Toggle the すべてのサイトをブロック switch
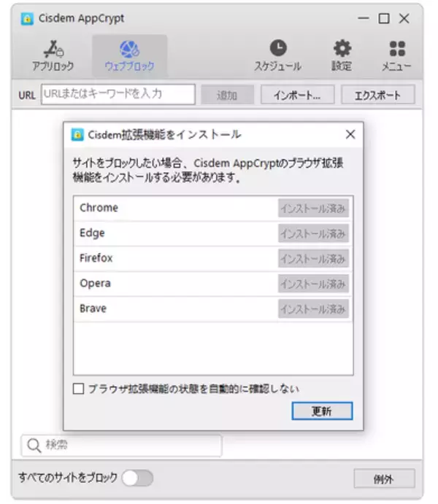Image resolution: width=438 pixels, height=504 pixels. coord(137,478)
